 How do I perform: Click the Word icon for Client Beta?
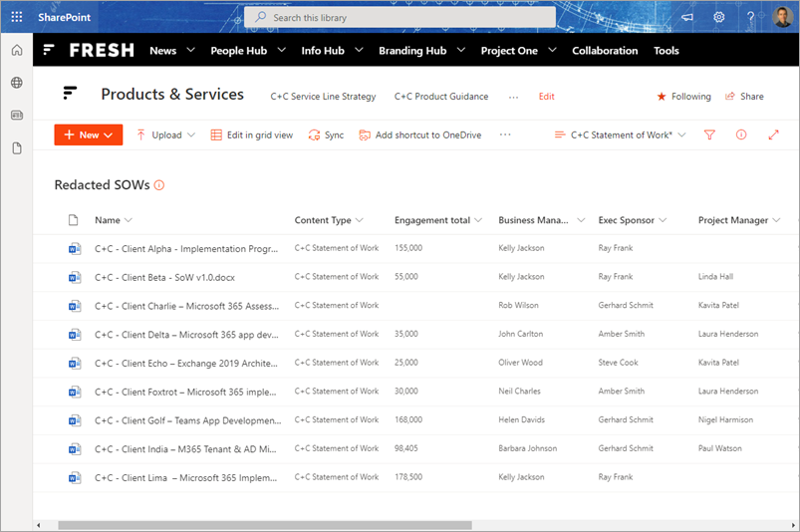point(75,277)
